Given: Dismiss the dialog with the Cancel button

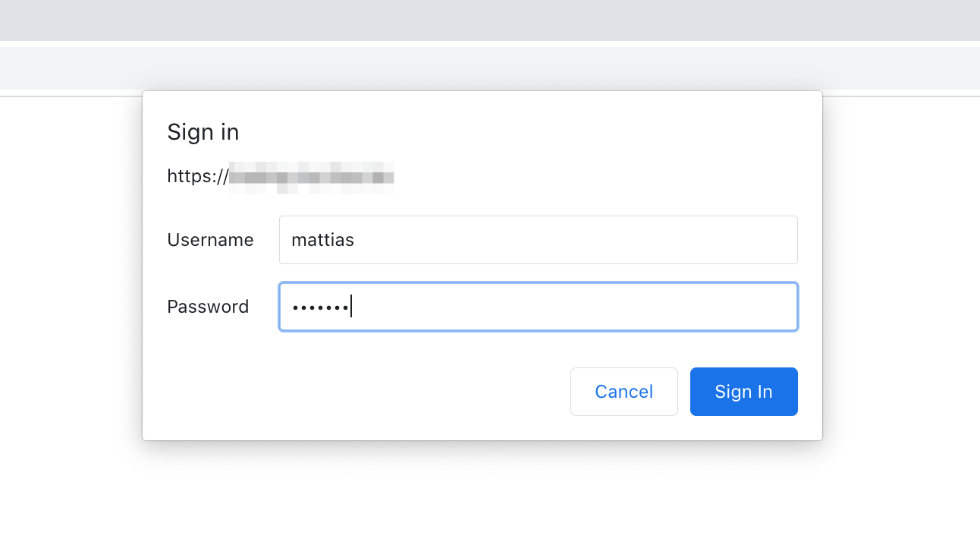Looking at the screenshot, I should coord(623,391).
